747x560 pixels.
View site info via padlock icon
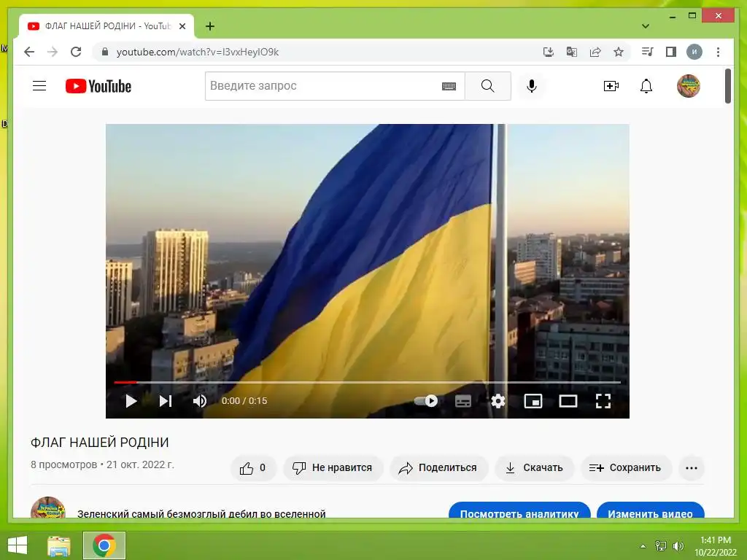coord(105,52)
